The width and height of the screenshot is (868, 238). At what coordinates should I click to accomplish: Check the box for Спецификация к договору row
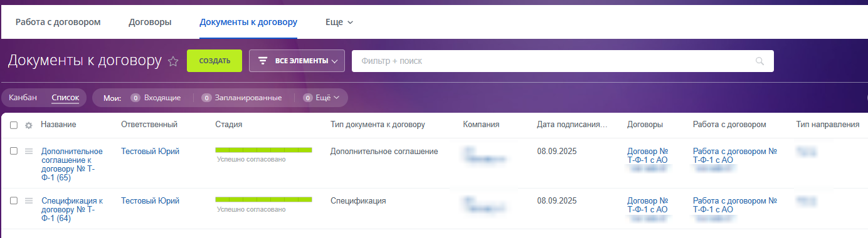(x=14, y=200)
